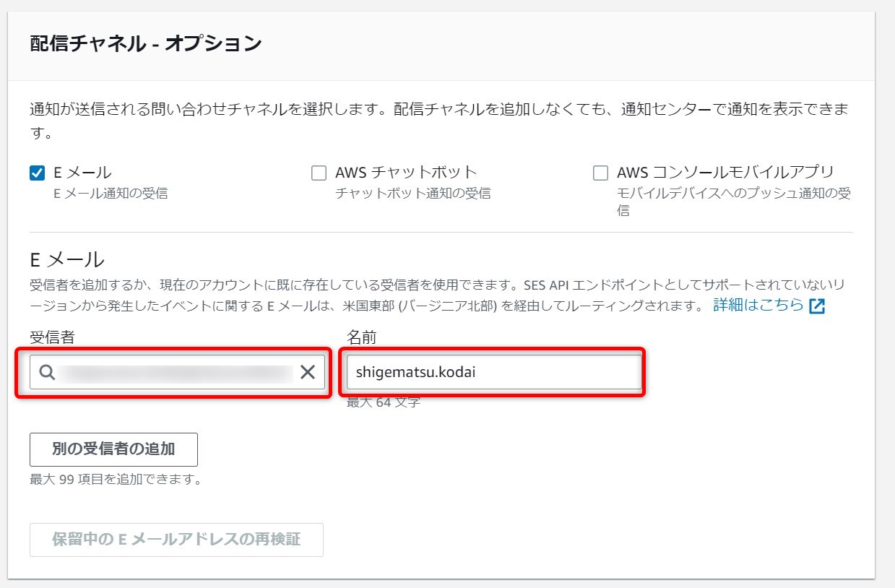Enable the AWS コンソールモバイルアプリ checkbox
This screenshot has width=895, height=588.
[599, 171]
